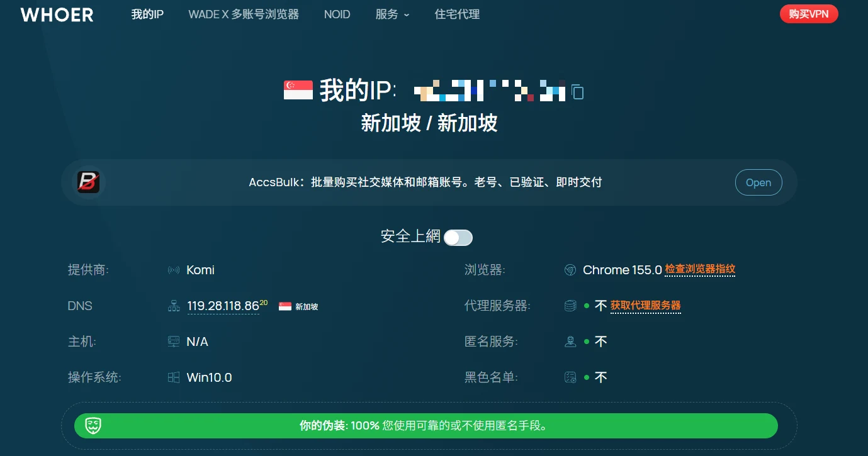Open the NOID nav item
The height and width of the screenshot is (456, 868).
click(337, 14)
